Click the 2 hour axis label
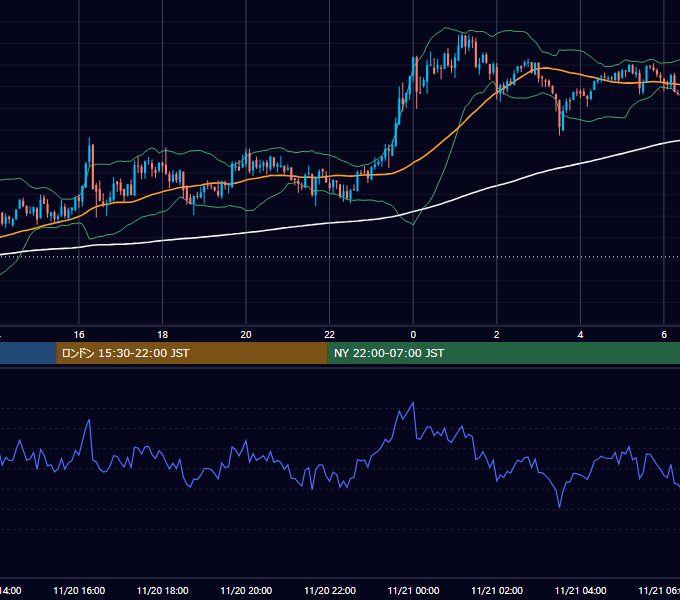Screen dimensions: 680x600 click(x=497, y=335)
